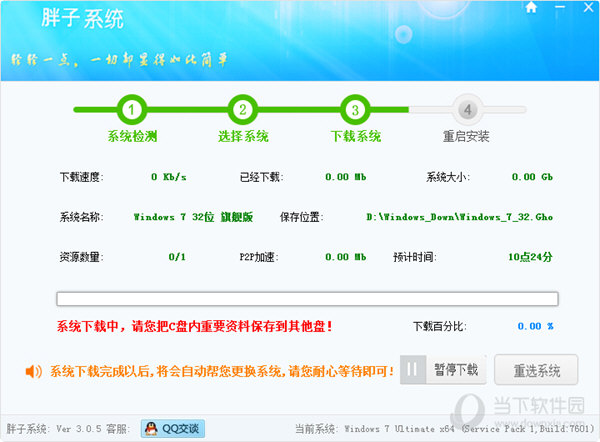Click the 胖子系统 title logo
Viewport: 600px width, 442px height.
[80, 20]
